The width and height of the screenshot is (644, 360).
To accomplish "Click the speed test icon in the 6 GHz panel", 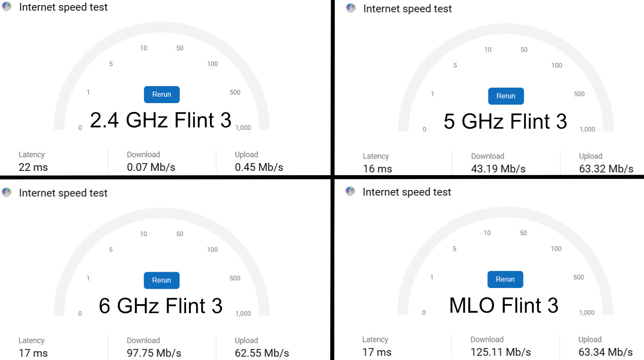I will tap(6, 193).
